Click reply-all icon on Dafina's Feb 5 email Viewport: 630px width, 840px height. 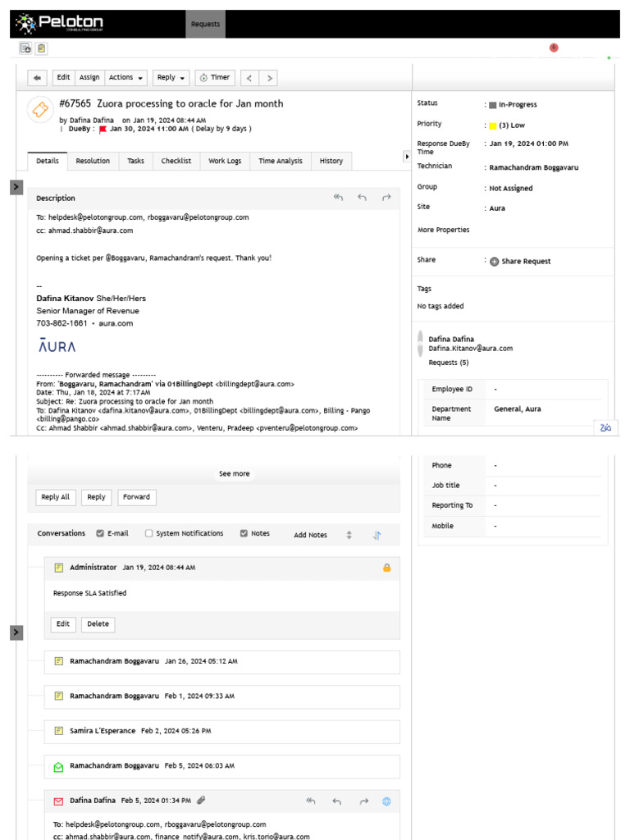[311, 801]
